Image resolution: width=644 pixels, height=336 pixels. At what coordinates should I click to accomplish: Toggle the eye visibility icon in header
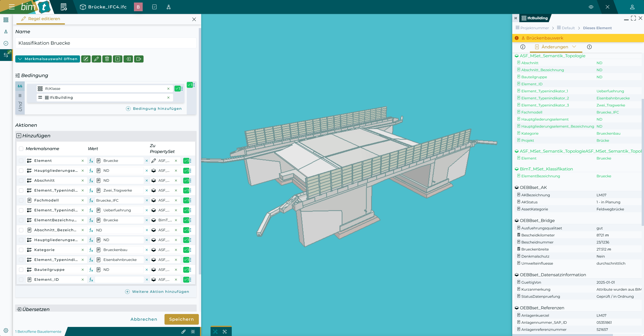(x=591, y=7)
